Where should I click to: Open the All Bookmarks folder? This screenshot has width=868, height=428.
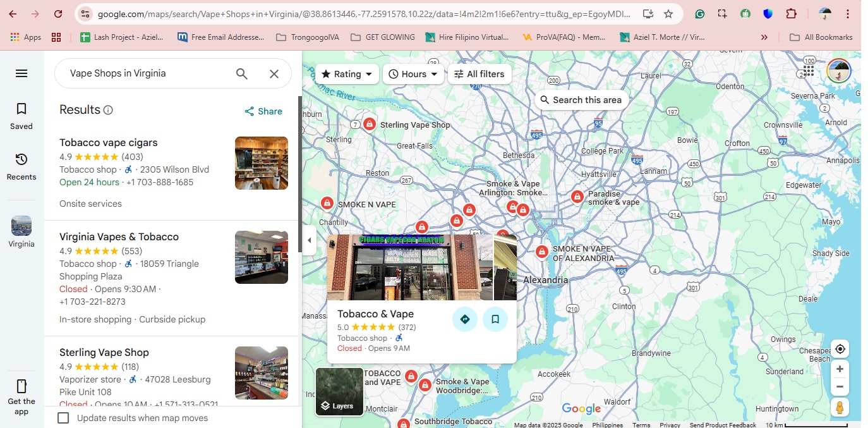tap(821, 37)
